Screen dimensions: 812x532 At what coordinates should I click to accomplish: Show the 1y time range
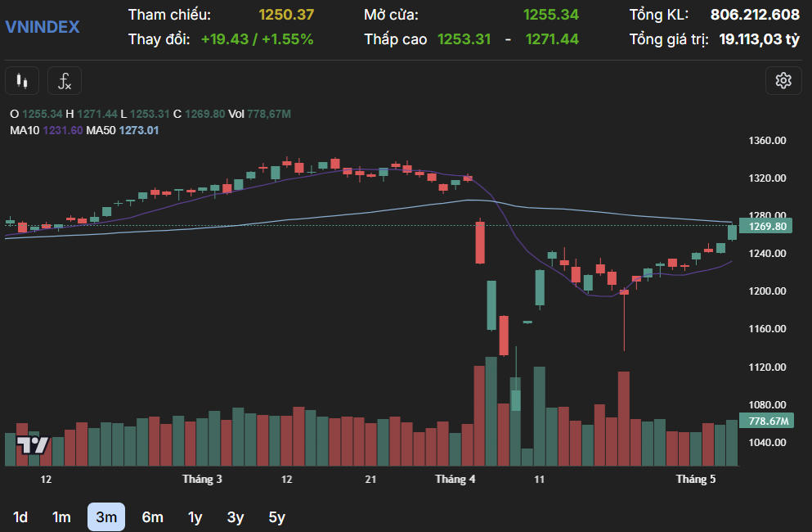[x=195, y=517]
